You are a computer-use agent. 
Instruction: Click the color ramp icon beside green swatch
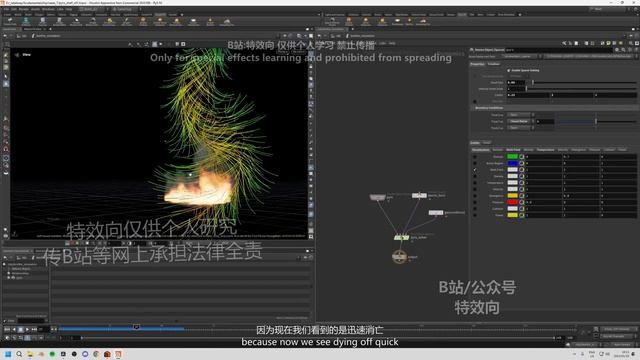tap(522, 157)
